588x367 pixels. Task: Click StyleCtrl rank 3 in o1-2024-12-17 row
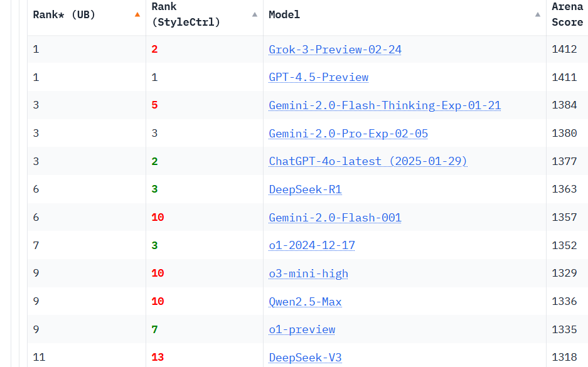pos(154,245)
